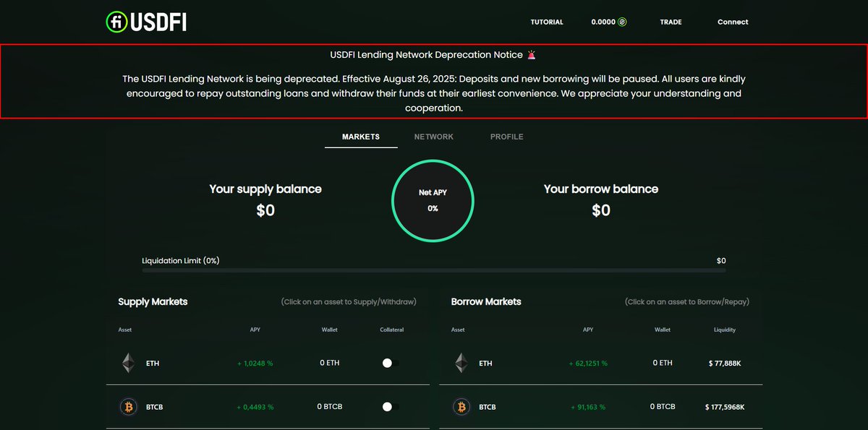Open the PROFILE tab
Image resolution: width=868 pixels, height=430 pixels.
(x=506, y=137)
